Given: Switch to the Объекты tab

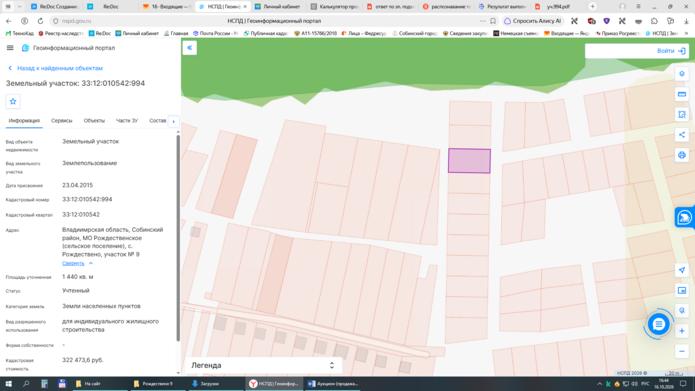Looking at the screenshot, I should click(94, 121).
